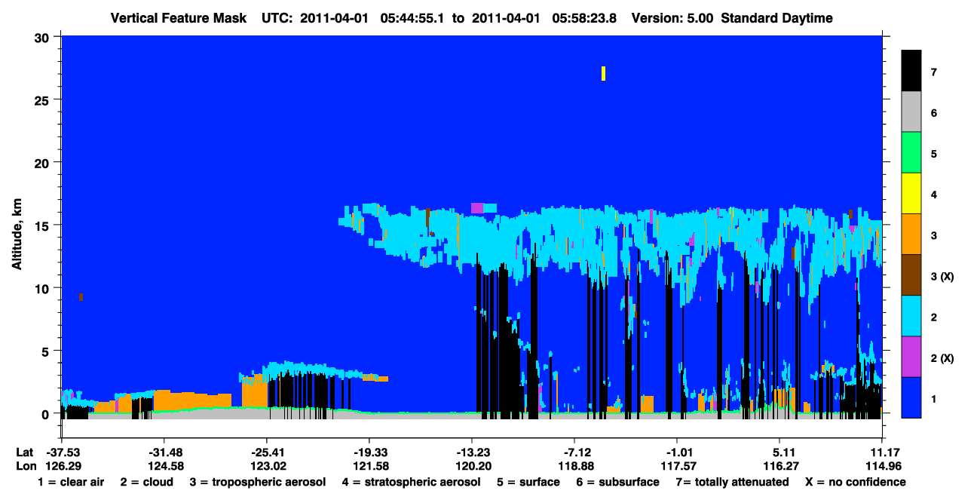Click longitude value 118.88
The height and width of the screenshot is (503, 980).
(x=574, y=466)
